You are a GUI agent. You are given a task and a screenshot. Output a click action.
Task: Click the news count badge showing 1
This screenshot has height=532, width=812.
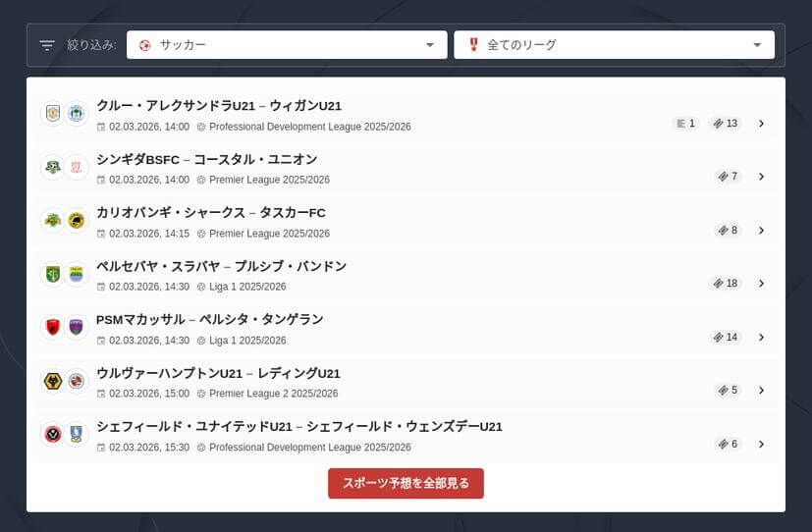(x=685, y=124)
